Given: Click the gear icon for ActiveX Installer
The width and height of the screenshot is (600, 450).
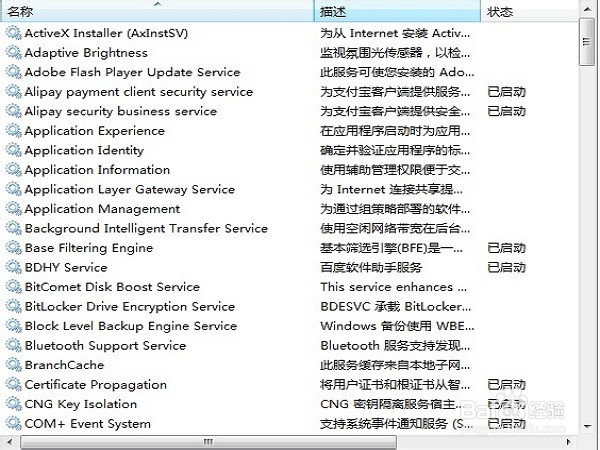Looking at the screenshot, I should (x=13, y=33).
